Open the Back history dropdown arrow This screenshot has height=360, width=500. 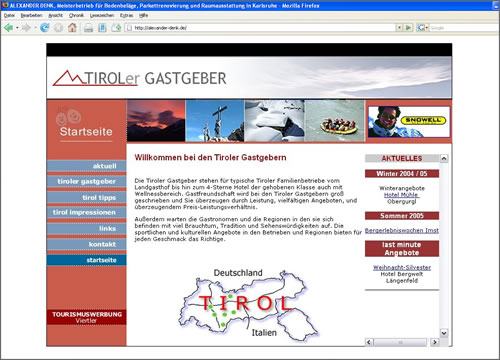tap(17, 28)
